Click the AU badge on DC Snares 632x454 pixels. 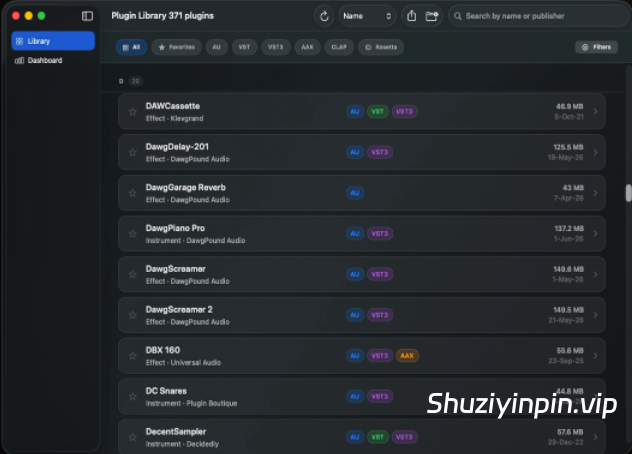pos(355,397)
